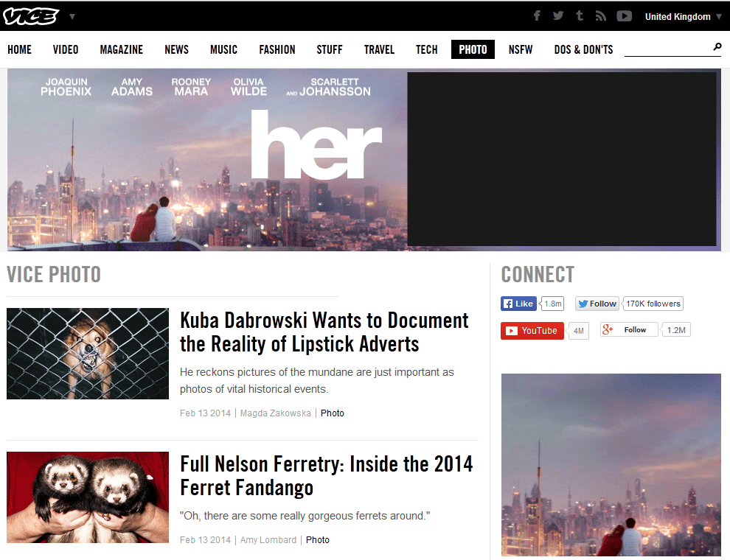This screenshot has width=730, height=560.
Task: Click the Google+ Follow button
Action: [629, 330]
